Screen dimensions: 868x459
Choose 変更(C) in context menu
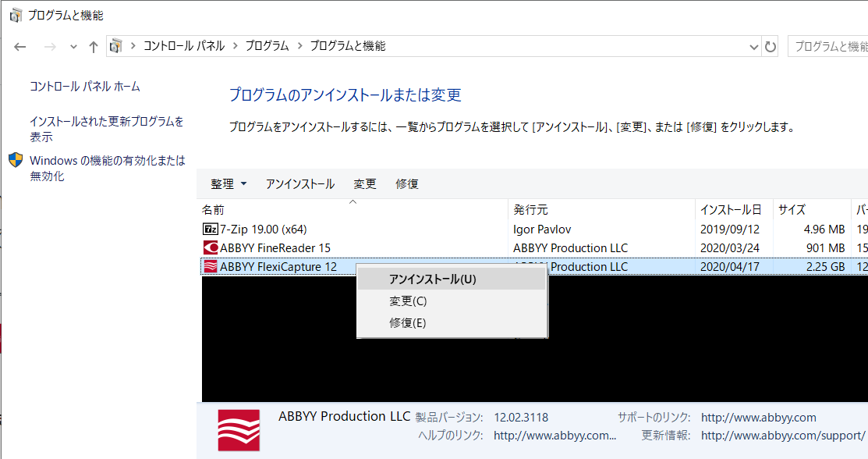[x=452, y=301]
